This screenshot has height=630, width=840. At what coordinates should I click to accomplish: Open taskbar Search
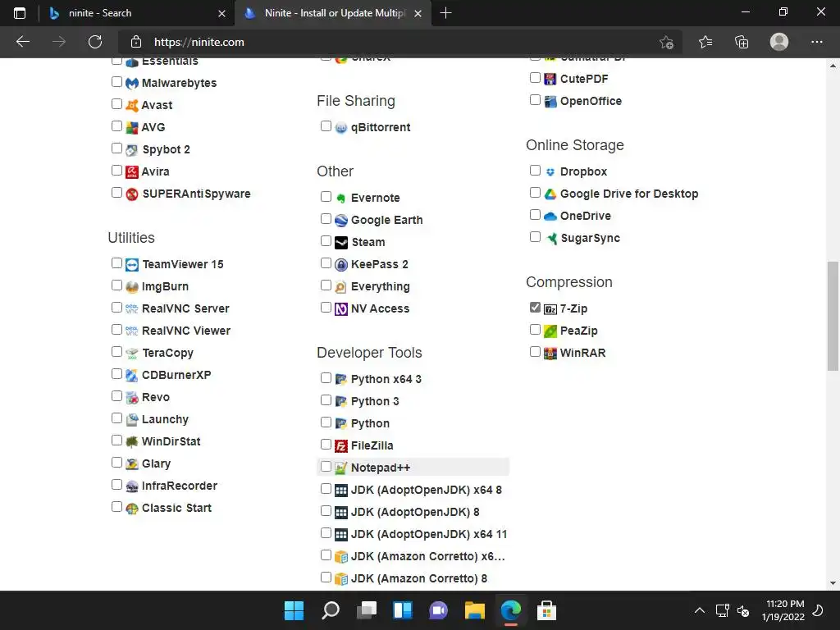tap(330, 610)
